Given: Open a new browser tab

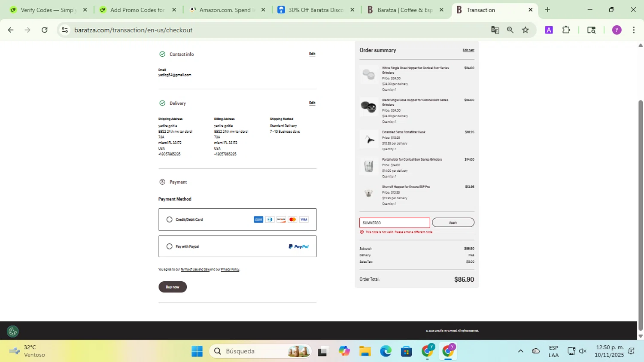Looking at the screenshot, I should point(547,10).
